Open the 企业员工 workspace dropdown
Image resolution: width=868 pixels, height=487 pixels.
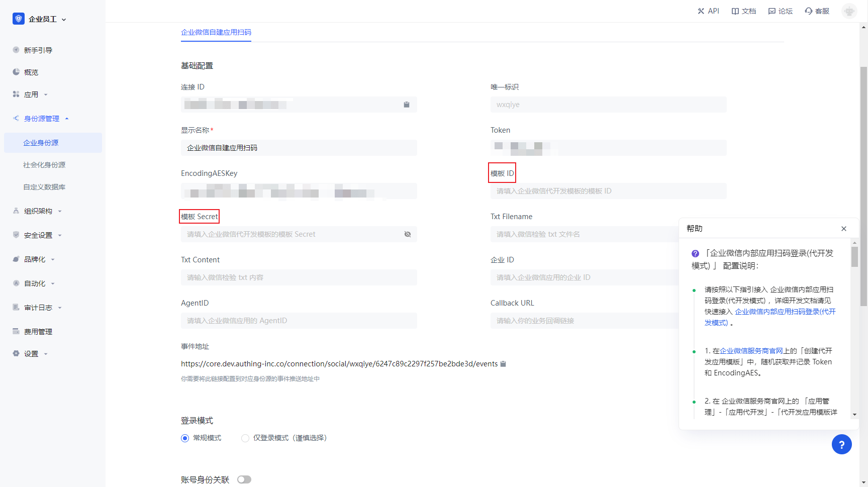(x=40, y=19)
